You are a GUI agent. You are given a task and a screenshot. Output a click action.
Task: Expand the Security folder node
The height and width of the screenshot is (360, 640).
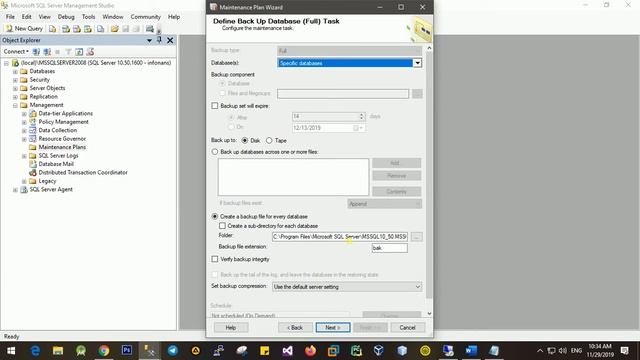tap(15, 80)
